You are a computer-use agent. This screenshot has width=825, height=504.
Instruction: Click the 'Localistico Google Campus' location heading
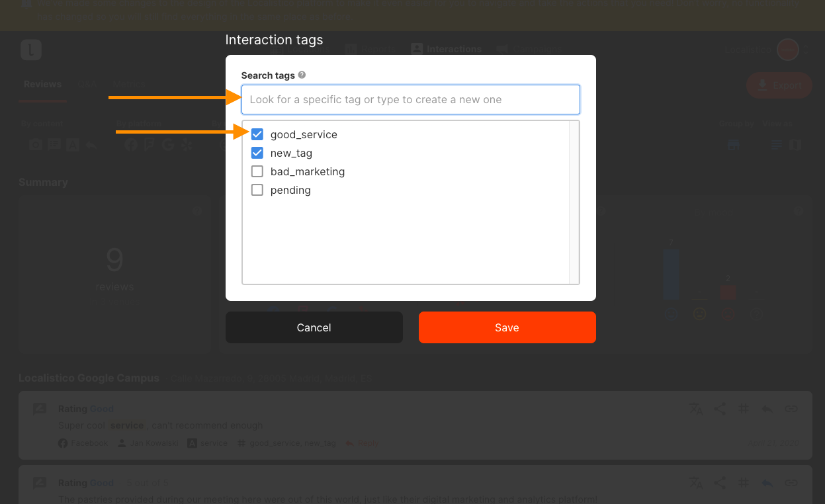89,378
